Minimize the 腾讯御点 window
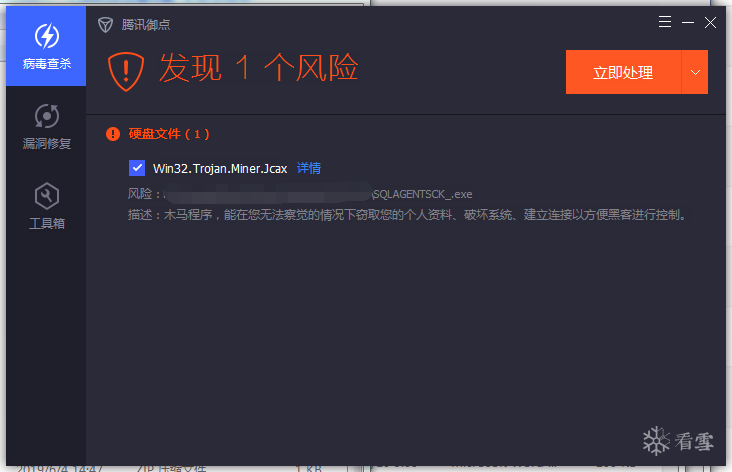The height and width of the screenshot is (472, 732). pos(688,22)
